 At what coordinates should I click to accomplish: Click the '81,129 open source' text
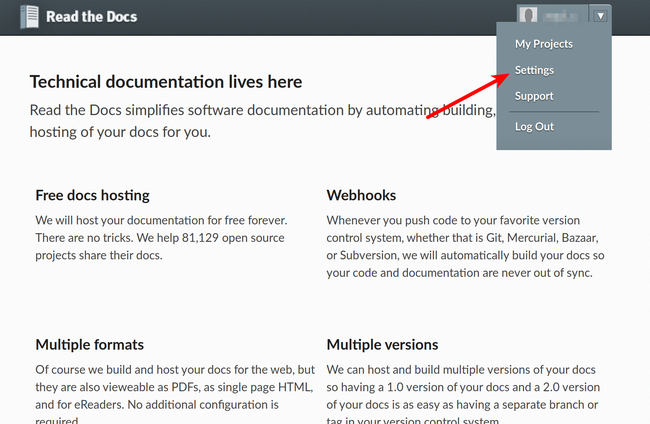pos(233,238)
